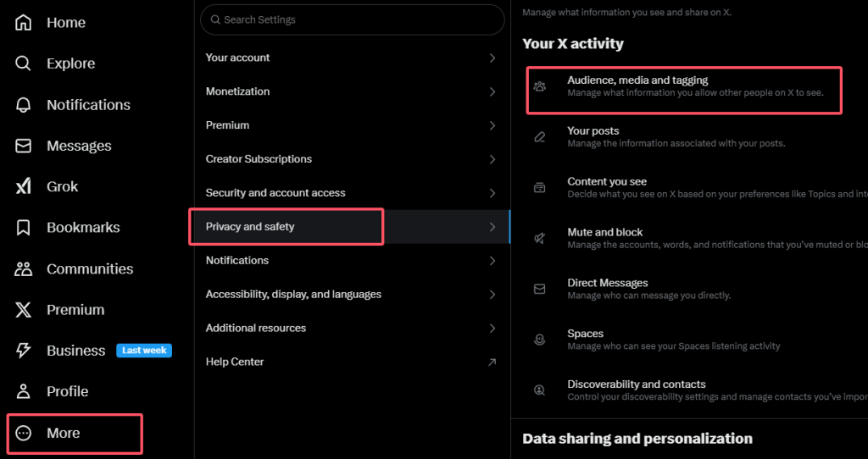Image resolution: width=868 pixels, height=459 pixels.
Task: Click the Spaces microphone icon
Action: [540, 340]
